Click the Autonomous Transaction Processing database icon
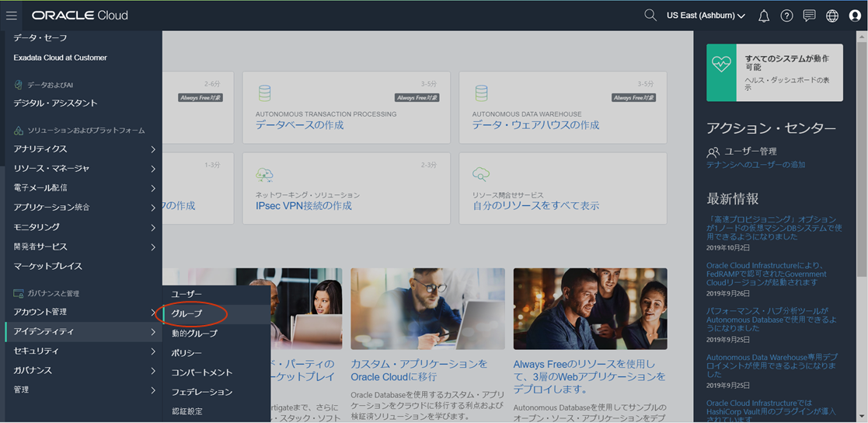The height and width of the screenshot is (423, 868). point(264,93)
